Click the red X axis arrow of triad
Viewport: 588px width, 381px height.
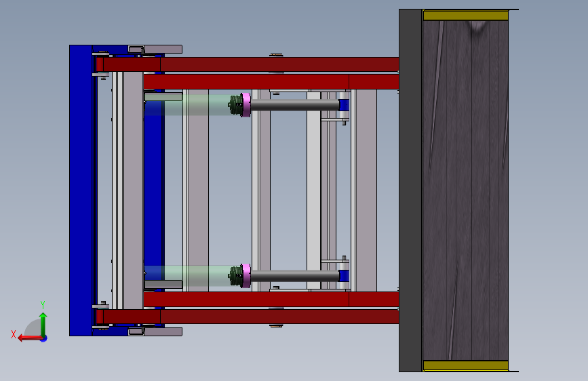tap(29, 338)
